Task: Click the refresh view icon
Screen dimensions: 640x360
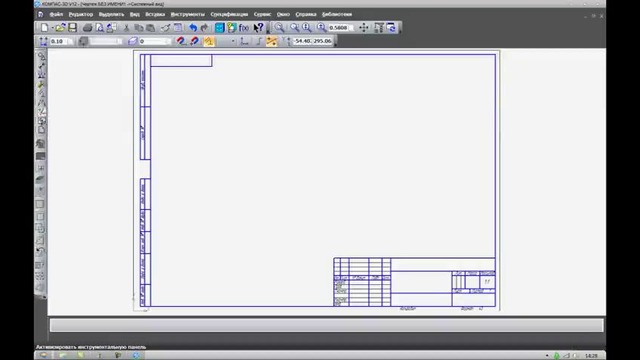Action: pos(391,28)
